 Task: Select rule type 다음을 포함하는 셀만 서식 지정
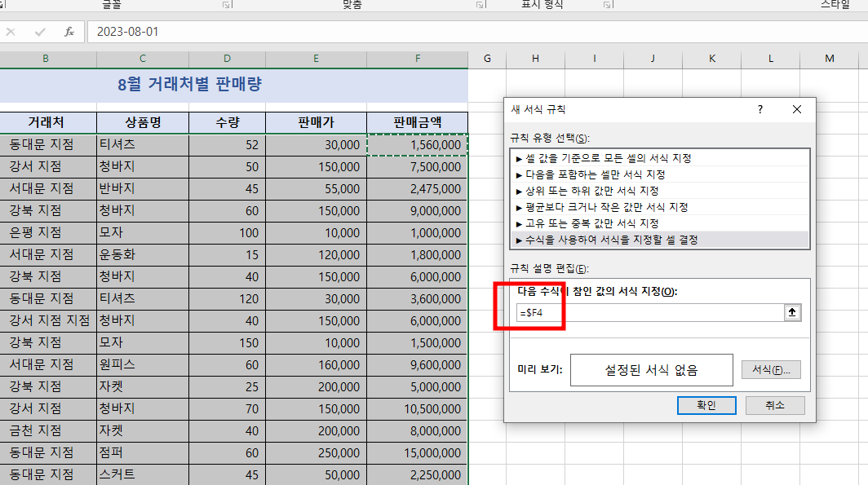click(659, 174)
